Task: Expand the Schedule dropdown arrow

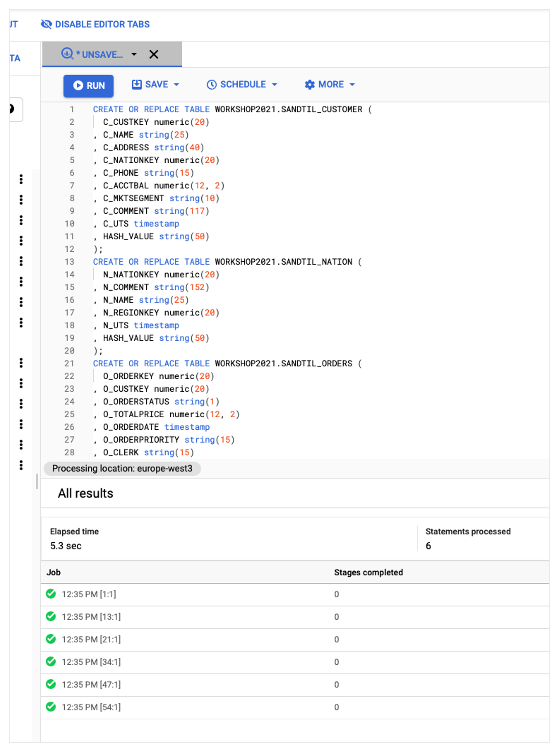Action: tap(274, 85)
